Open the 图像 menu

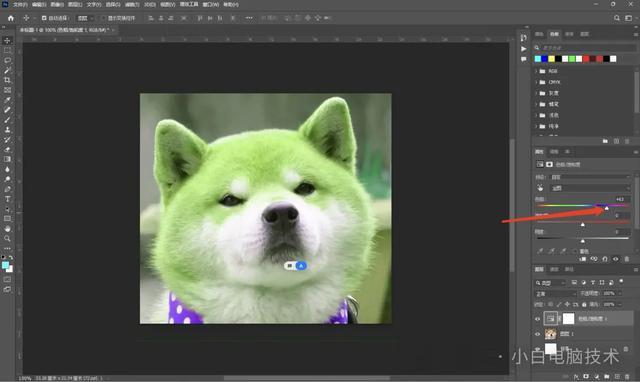pos(57,4)
